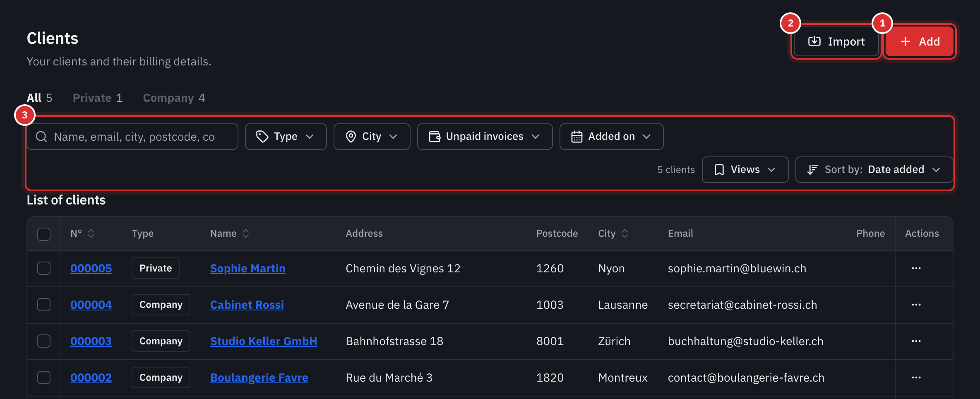Tick the checkbox for client 000005
This screenshot has height=399, width=980.
pyautogui.click(x=44, y=268)
